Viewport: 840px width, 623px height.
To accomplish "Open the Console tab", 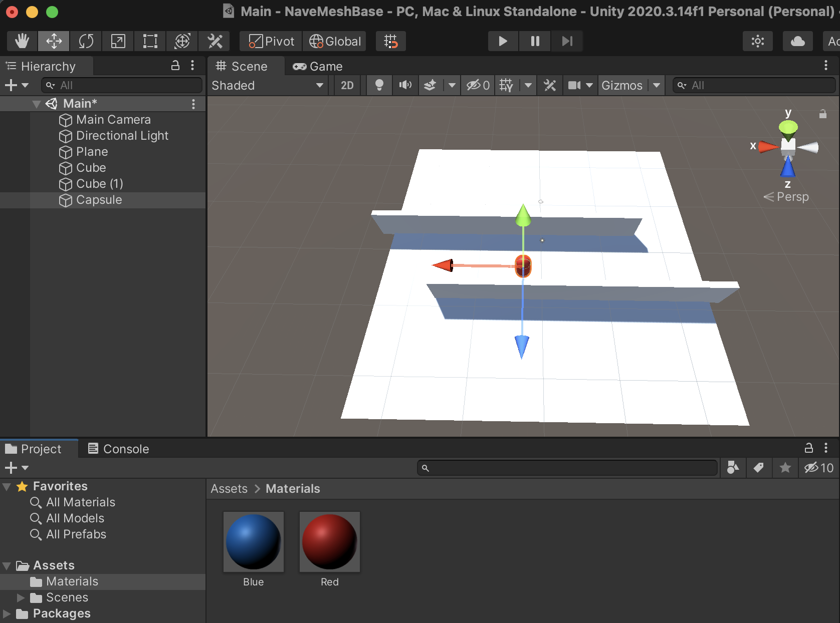I will click(119, 449).
